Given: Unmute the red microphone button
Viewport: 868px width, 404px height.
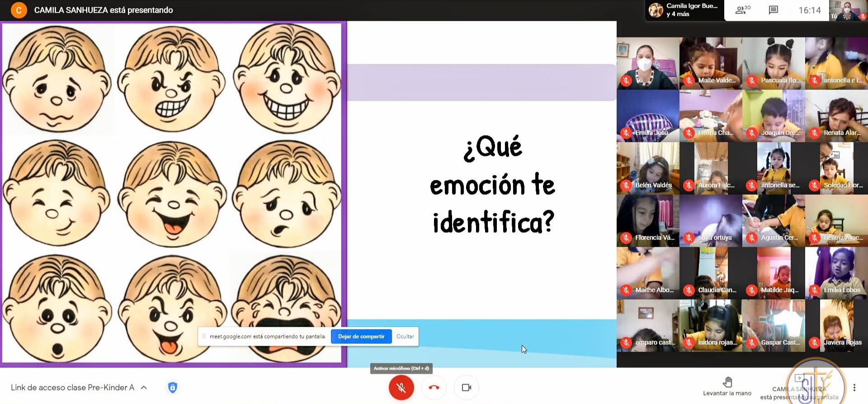Looking at the screenshot, I should tap(401, 387).
